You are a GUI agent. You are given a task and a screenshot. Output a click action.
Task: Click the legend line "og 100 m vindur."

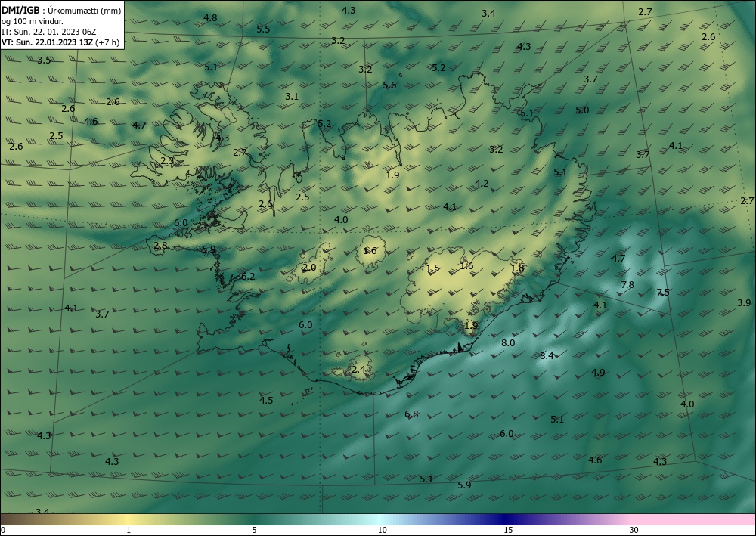click(x=33, y=21)
